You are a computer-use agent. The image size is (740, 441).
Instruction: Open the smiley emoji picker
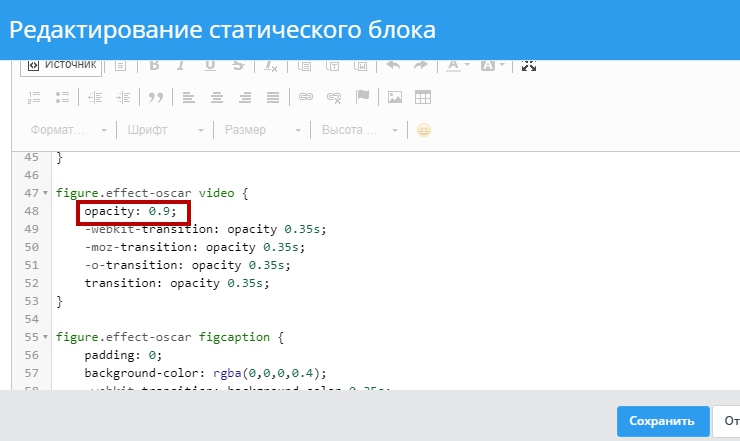pyautogui.click(x=424, y=130)
